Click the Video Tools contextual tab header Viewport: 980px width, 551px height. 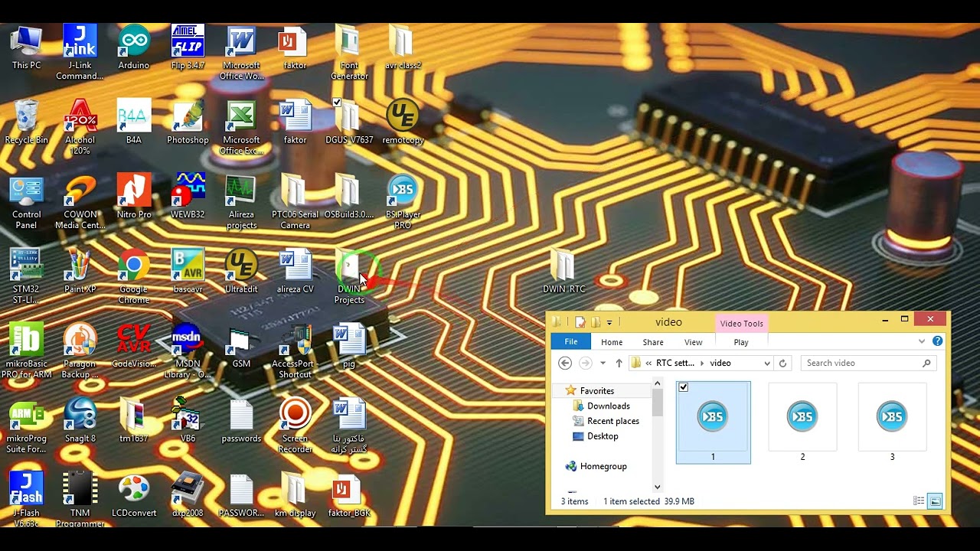coord(742,323)
